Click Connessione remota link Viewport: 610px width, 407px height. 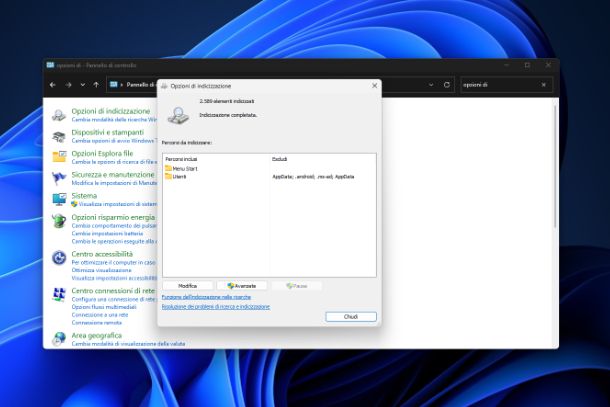pyautogui.click(x=96, y=323)
